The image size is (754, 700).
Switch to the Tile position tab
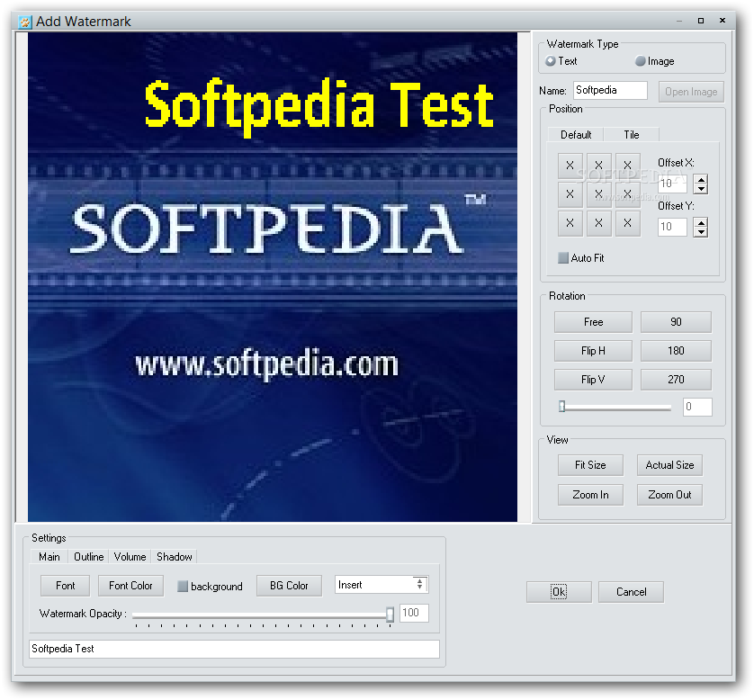tap(632, 135)
